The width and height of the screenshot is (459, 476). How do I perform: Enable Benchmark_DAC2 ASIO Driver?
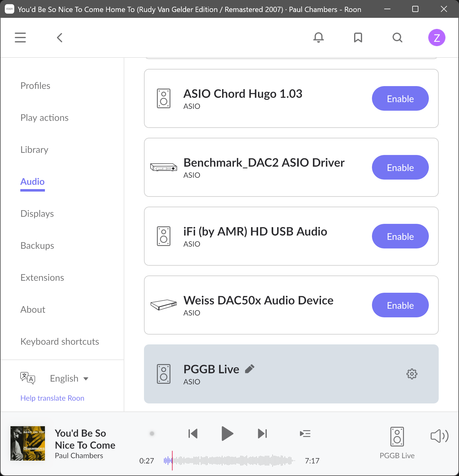pyautogui.click(x=400, y=167)
